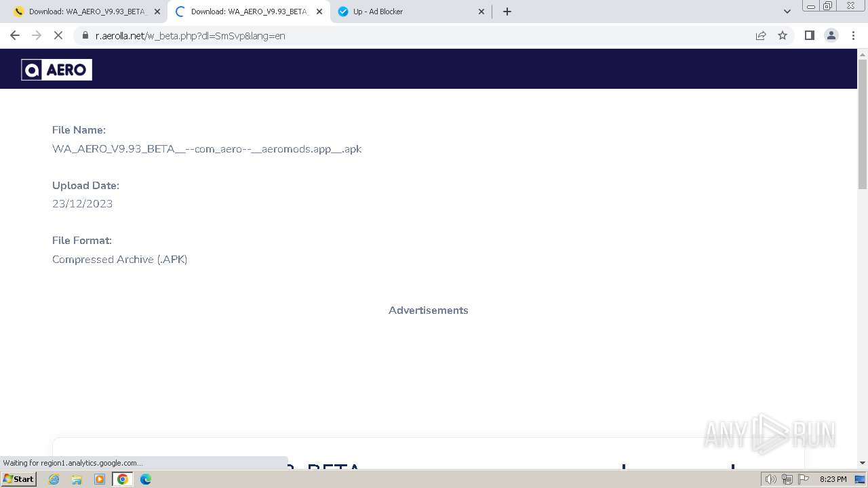Screen dimensions: 868x488
Task: Go forward to the next page
Action: coord(37,35)
